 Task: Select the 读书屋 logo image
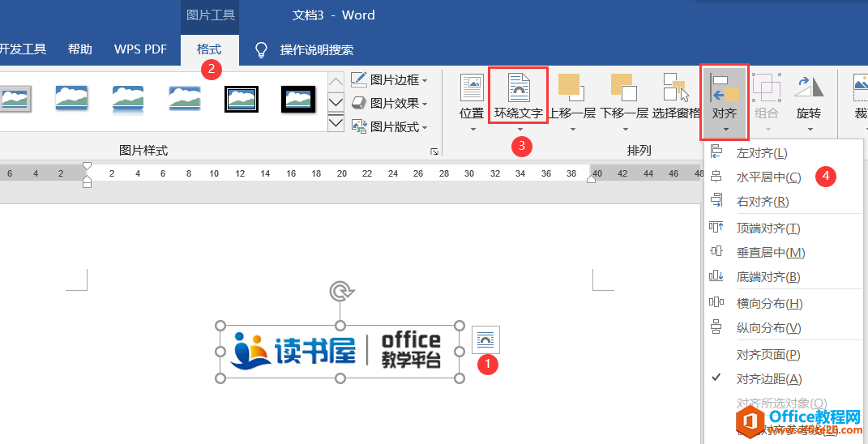[x=340, y=352]
